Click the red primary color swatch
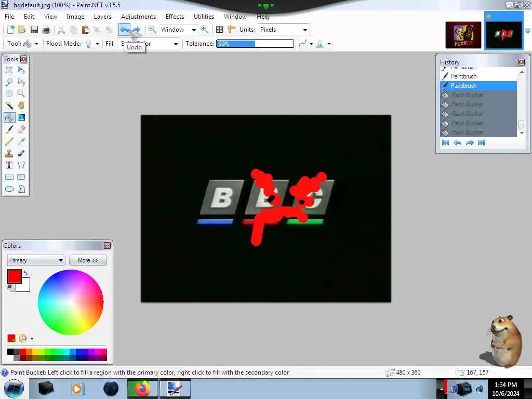 click(x=14, y=276)
